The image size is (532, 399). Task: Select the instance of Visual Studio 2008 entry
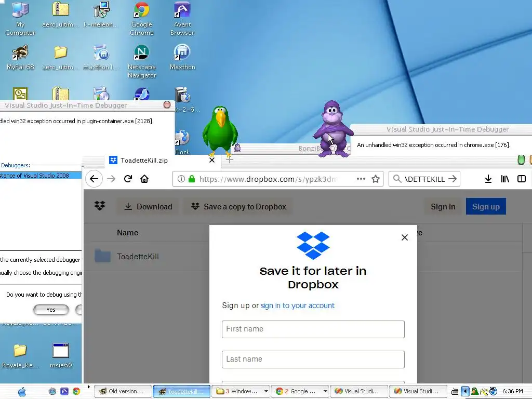click(41, 176)
